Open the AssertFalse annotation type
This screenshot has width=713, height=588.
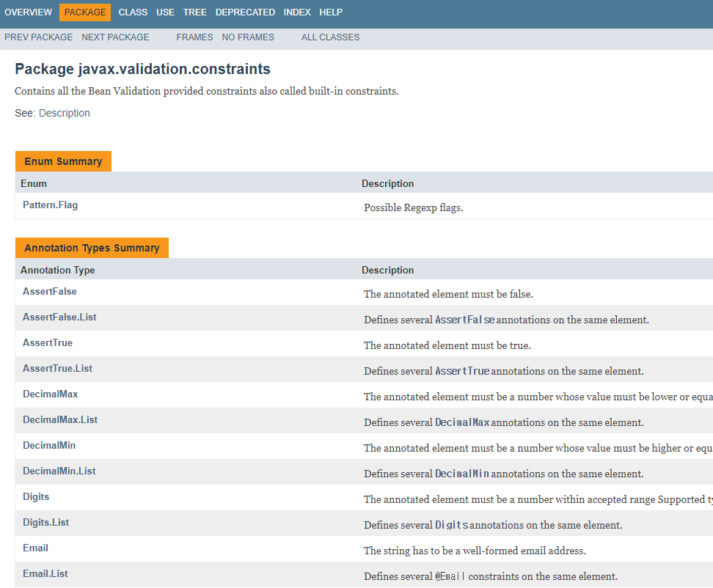(x=50, y=291)
